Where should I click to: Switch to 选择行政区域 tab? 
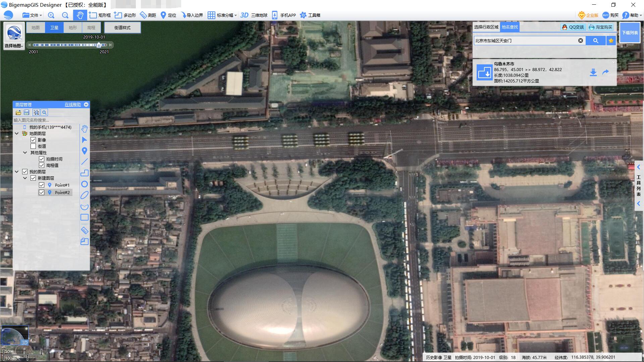point(486,27)
